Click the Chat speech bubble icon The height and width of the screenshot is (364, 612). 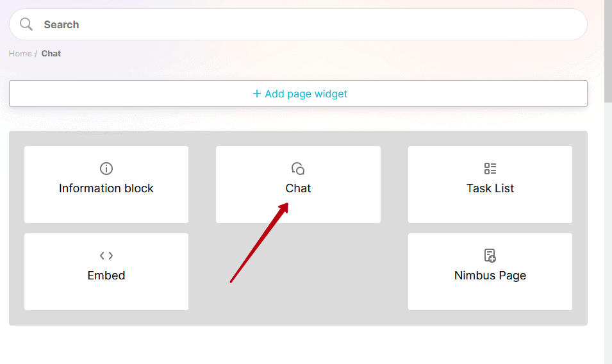click(298, 169)
